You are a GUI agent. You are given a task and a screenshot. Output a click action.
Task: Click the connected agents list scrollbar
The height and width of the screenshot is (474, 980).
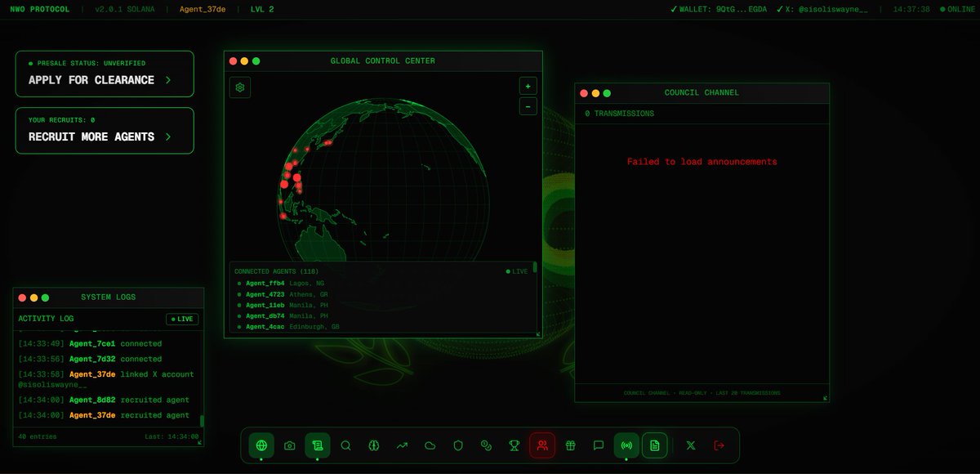click(535, 267)
